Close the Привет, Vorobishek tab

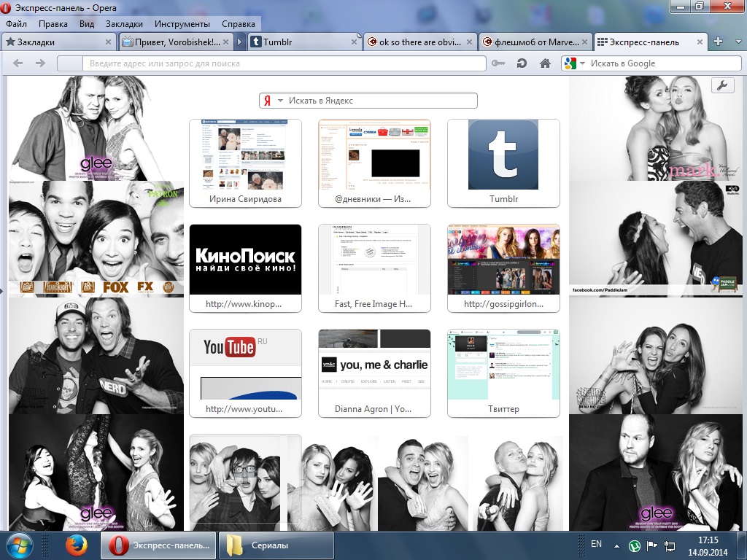click(x=226, y=42)
